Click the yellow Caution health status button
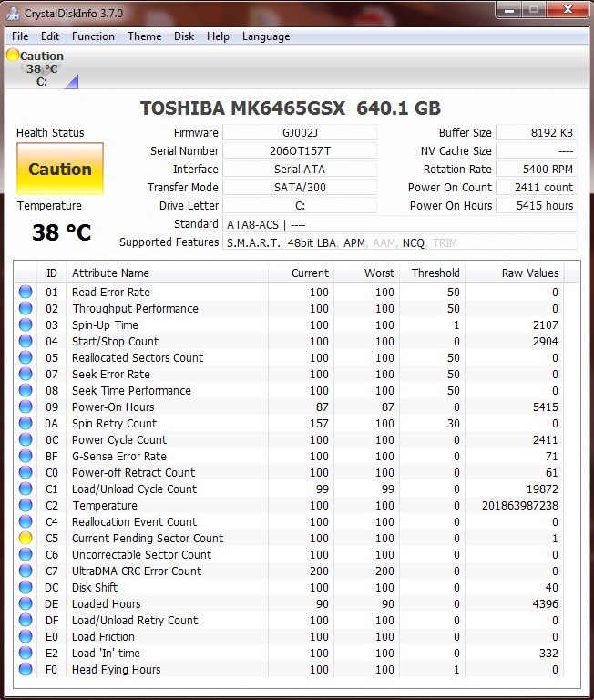594x700 pixels. click(x=60, y=169)
